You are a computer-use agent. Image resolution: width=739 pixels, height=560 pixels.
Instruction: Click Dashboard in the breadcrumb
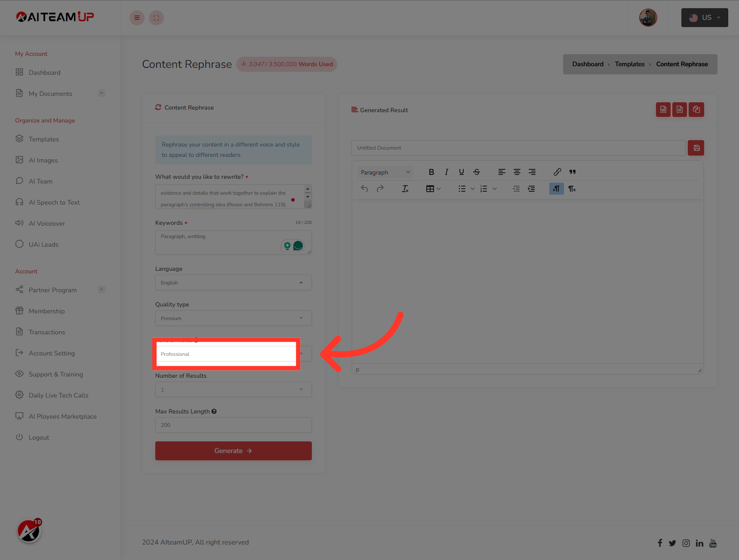pos(588,64)
